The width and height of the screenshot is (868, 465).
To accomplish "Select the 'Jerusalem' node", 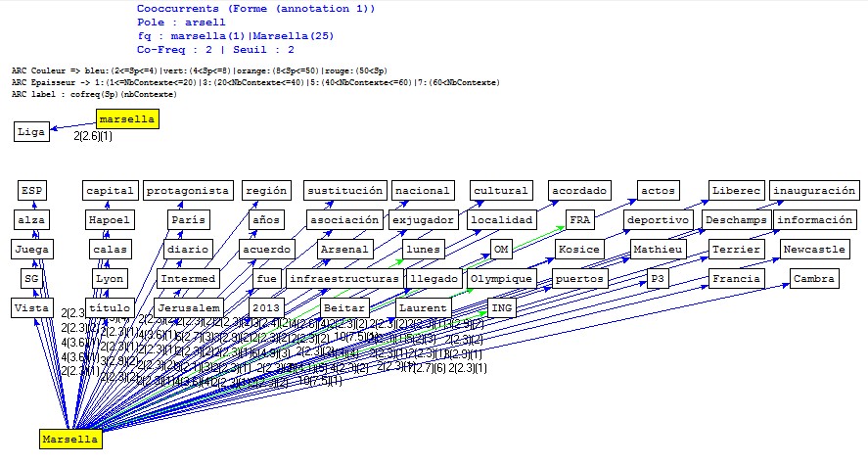I will pos(188,307).
